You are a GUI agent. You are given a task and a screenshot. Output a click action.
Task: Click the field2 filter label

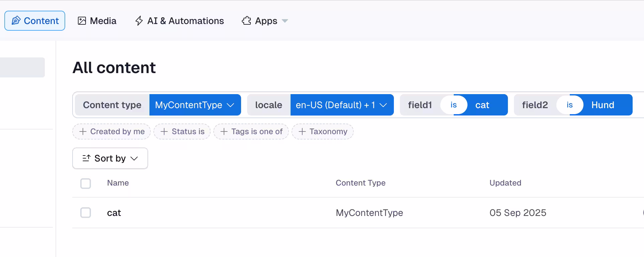[535, 105]
